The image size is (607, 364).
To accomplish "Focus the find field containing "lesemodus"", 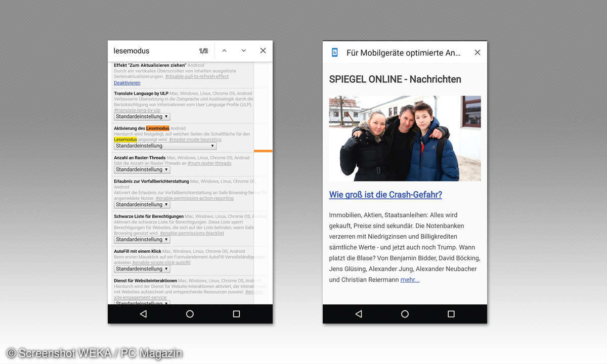I will tap(152, 51).
